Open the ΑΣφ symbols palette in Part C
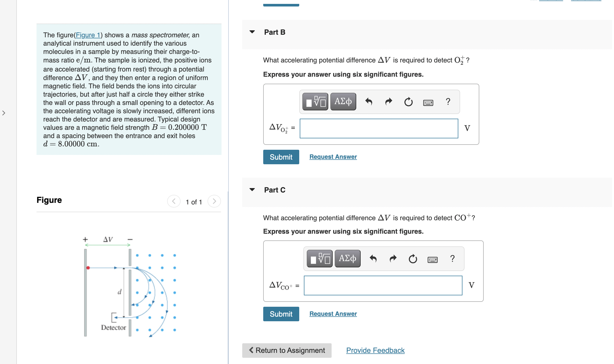Image resolution: width=614 pixels, height=364 pixels. click(x=347, y=258)
